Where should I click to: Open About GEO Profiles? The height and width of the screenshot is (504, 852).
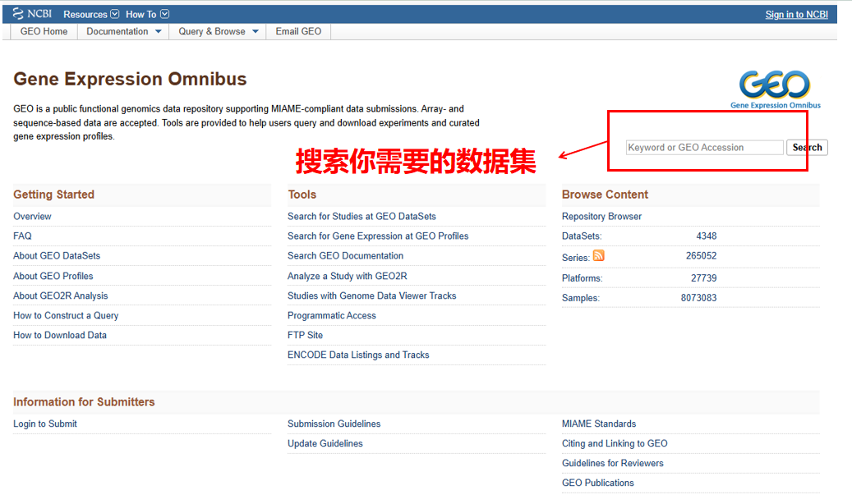(53, 276)
